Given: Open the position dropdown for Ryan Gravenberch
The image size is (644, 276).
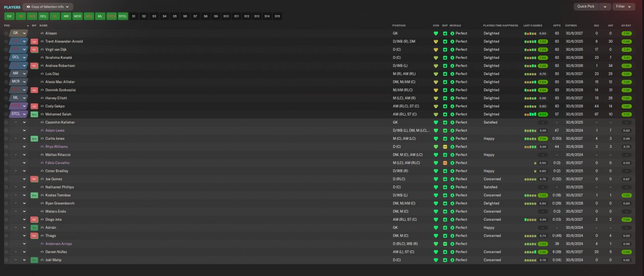Looking at the screenshot, I should tap(24, 203).
